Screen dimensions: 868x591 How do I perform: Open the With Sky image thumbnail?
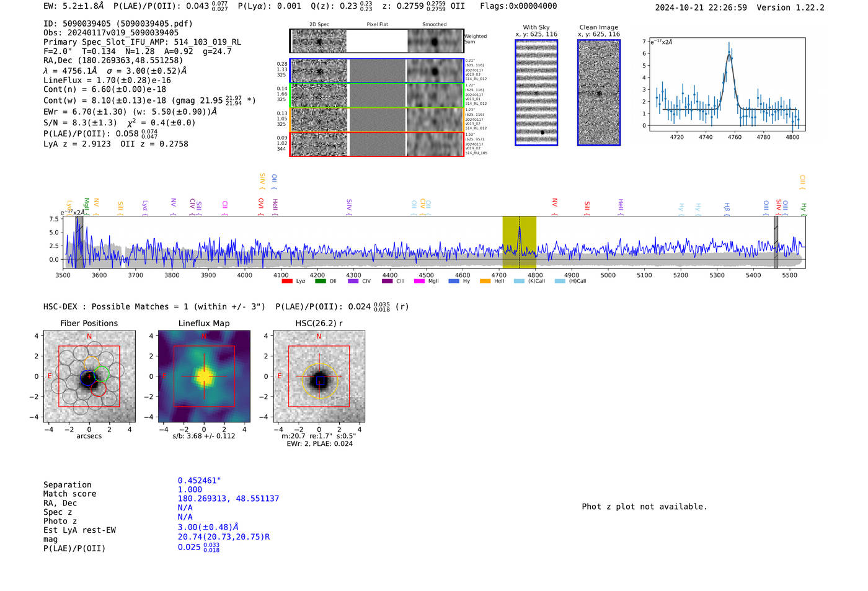tap(536, 92)
